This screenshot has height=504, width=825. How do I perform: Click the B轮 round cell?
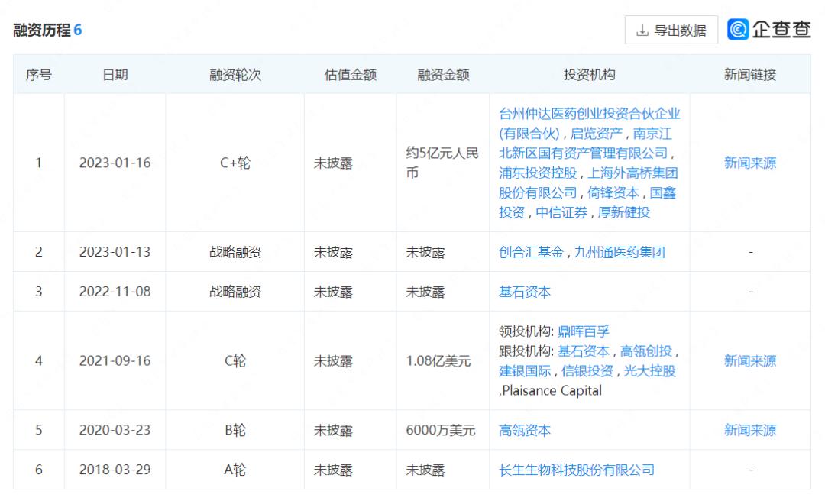click(x=235, y=431)
